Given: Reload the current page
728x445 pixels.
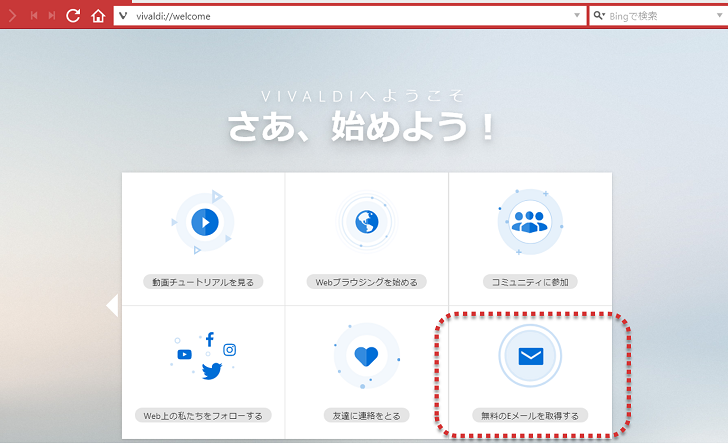Looking at the screenshot, I should pos(73,16).
